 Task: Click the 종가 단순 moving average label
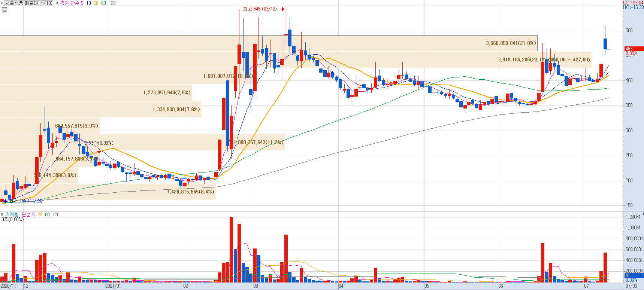pyautogui.click(x=69, y=3)
